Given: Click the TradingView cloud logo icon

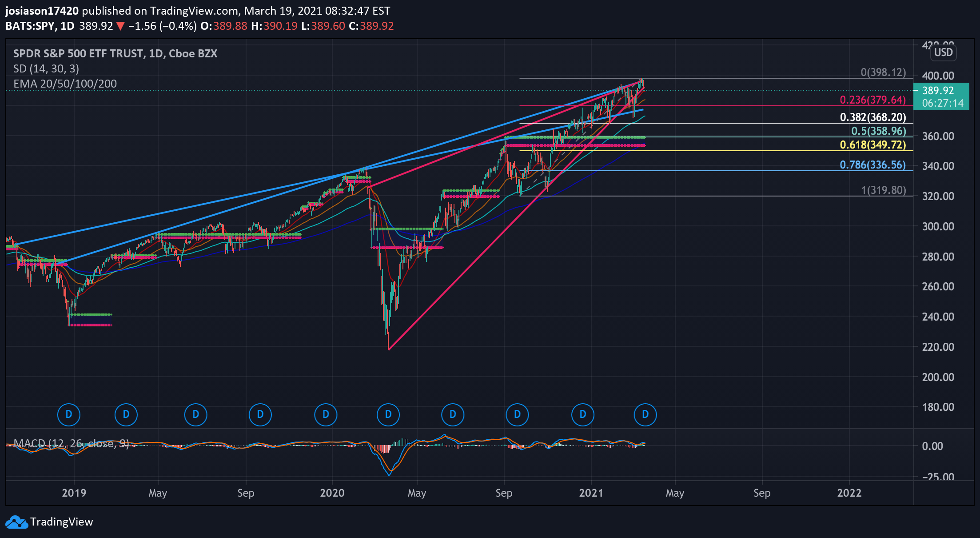Looking at the screenshot, I should [17, 522].
